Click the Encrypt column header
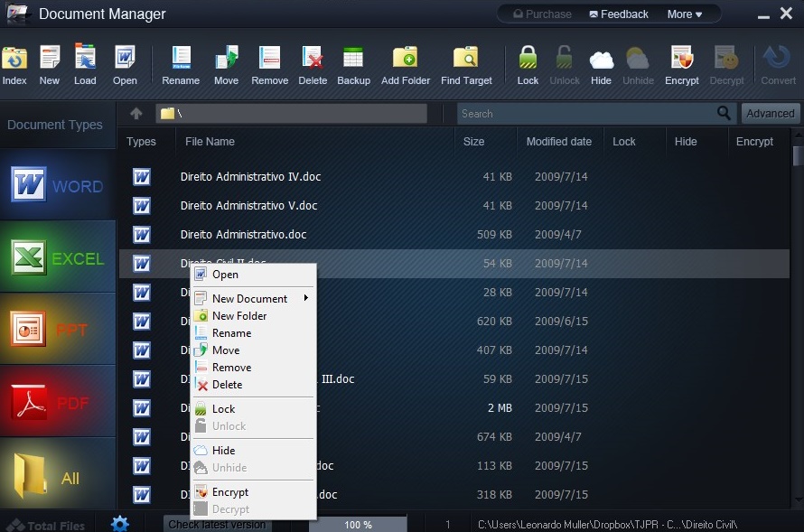This screenshot has width=804, height=532. click(754, 142)
